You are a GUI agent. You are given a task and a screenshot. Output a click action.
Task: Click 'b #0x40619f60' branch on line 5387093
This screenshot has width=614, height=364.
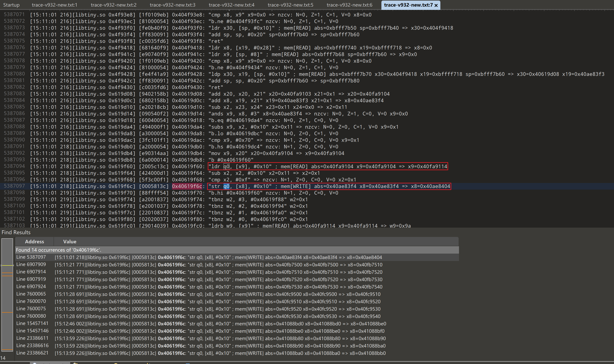pyautogui.click(x=231, y=160)
